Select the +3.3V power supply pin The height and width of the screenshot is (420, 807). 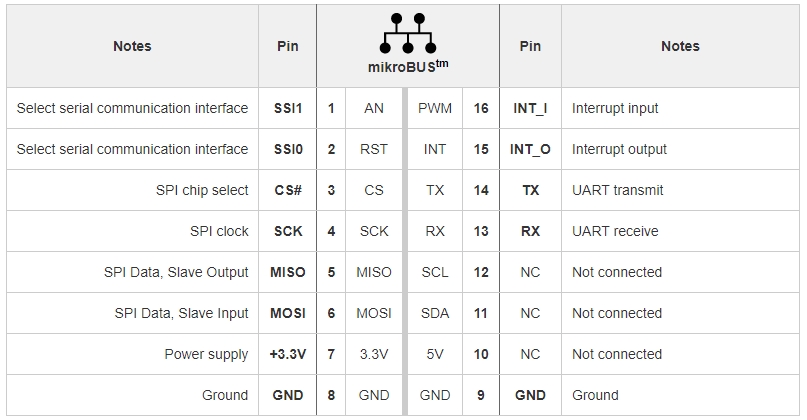click(x=288, y=354)
